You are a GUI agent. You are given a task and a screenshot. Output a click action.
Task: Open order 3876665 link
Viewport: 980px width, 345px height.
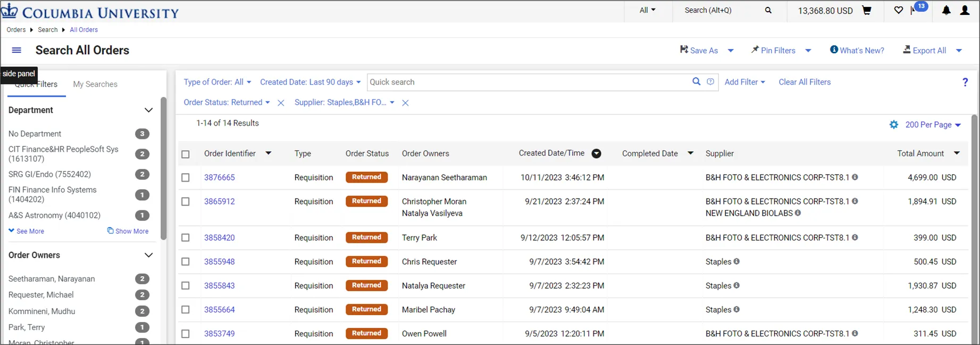click(x=220, y=177)
